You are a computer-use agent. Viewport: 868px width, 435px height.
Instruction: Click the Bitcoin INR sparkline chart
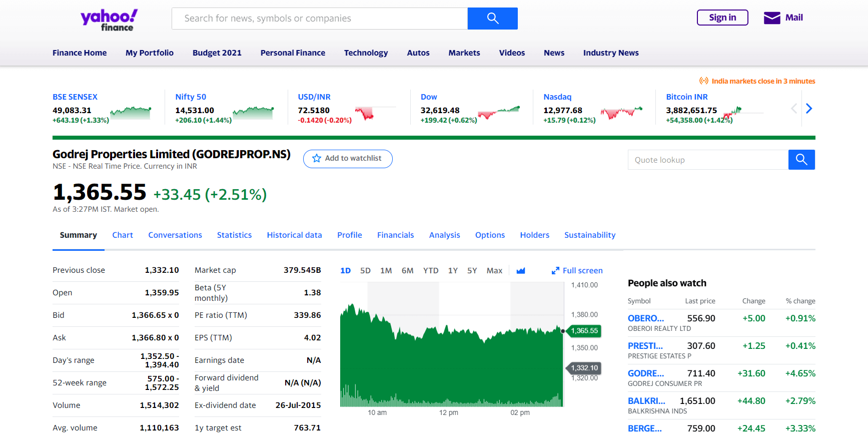[x=743, y=113]
